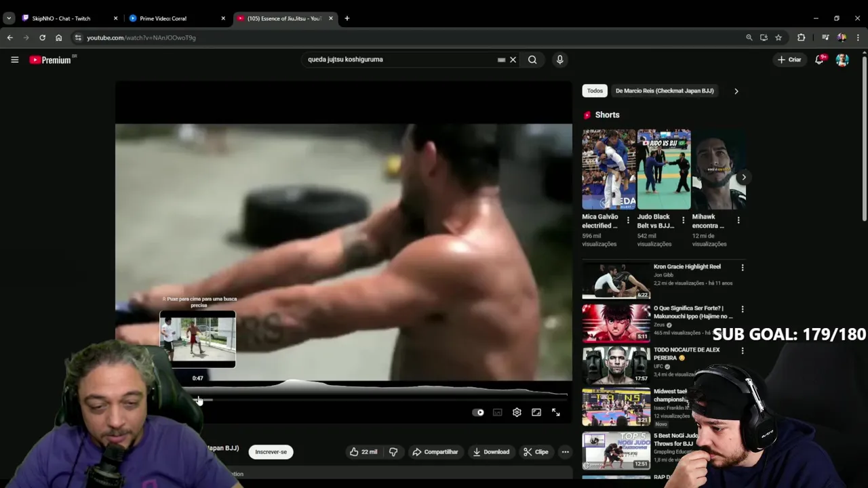The width and height of the screenshot is (868, 488).
Task: Dislike the video
Action: 393,451
